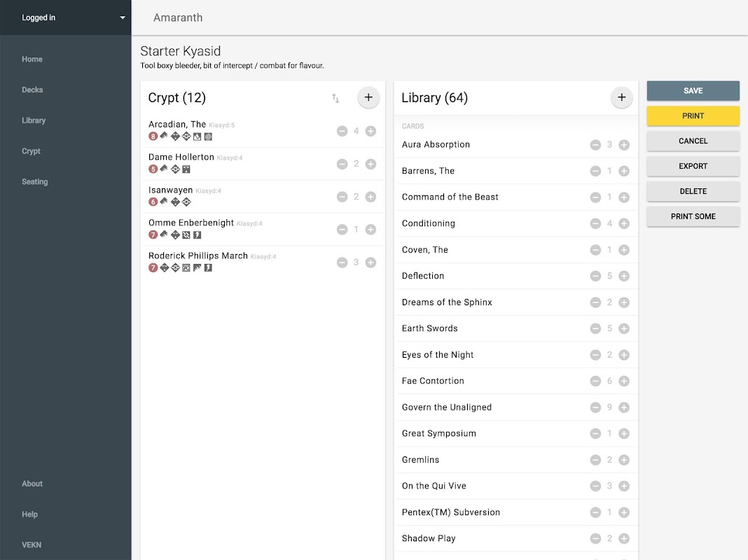Remove one Isanwayen from crypt
The width and height of the screenshot is (748, 560).
pyautogui.click(x=342, y=197)
